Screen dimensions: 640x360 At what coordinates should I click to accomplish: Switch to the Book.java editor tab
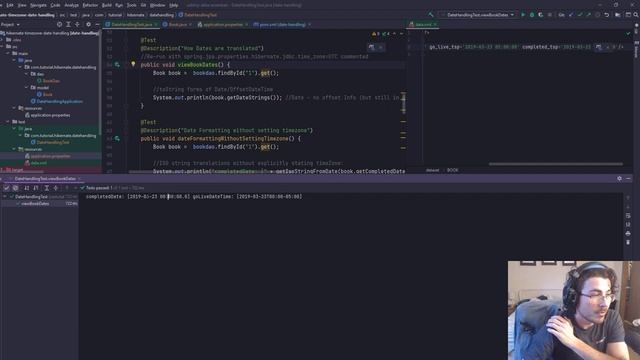click(x=178, y=24)
